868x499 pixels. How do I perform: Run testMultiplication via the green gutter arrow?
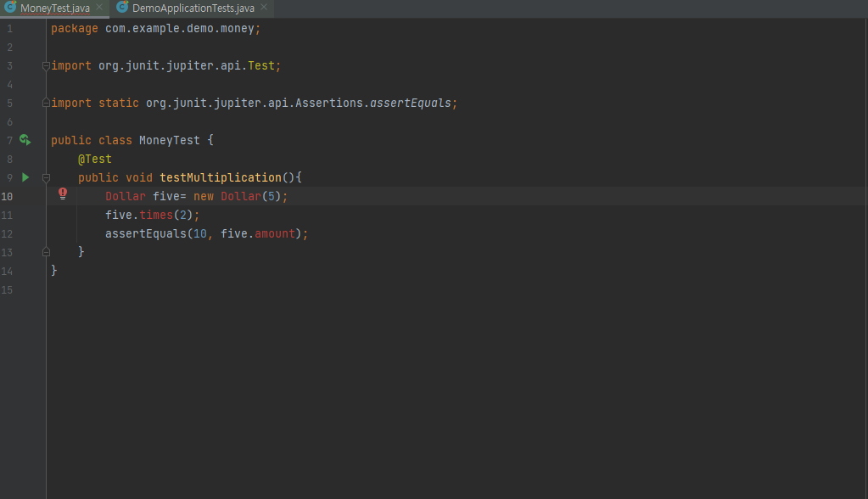click(25, 177)
